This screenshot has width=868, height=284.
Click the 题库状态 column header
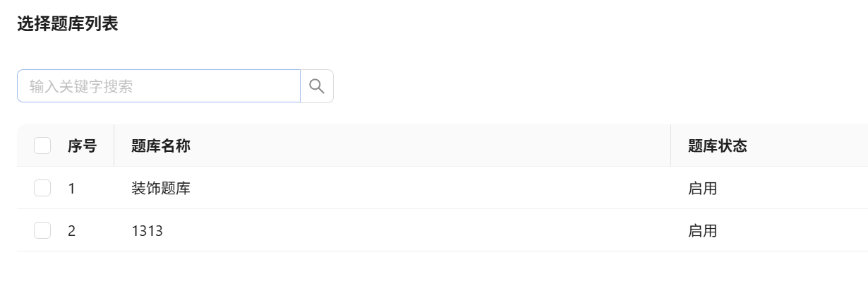coord(718,146)
